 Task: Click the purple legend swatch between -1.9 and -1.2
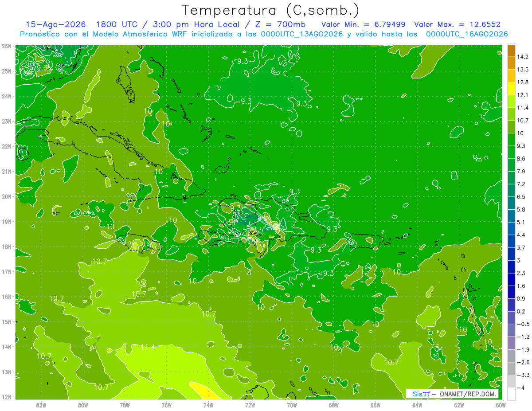point(511,343)
